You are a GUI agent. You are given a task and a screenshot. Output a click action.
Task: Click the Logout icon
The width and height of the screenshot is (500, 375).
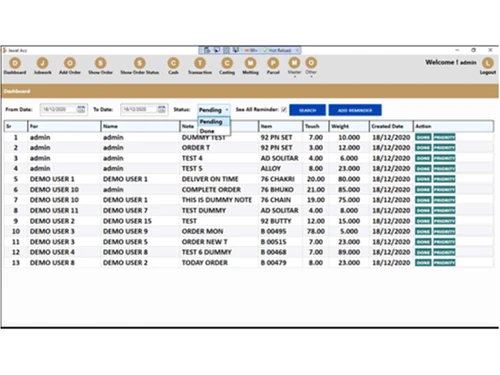click(x=488, y=63)
